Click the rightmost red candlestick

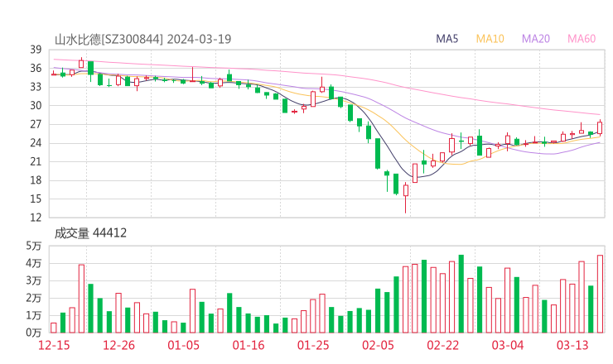point(600,127)
